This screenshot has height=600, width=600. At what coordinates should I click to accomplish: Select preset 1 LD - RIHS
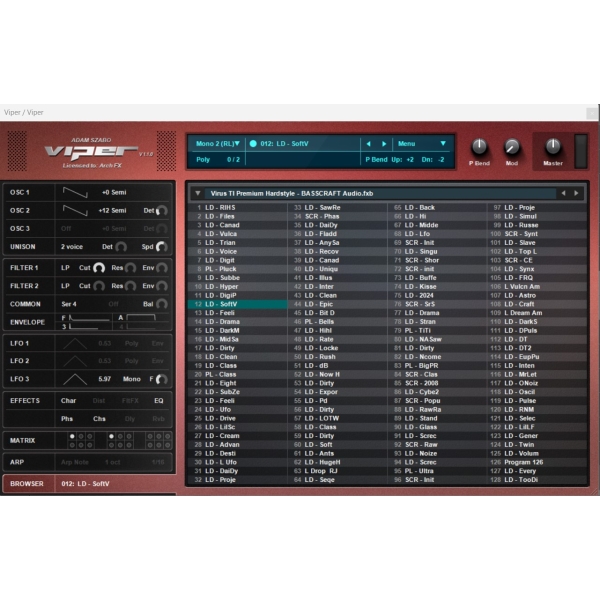(237, 207)
